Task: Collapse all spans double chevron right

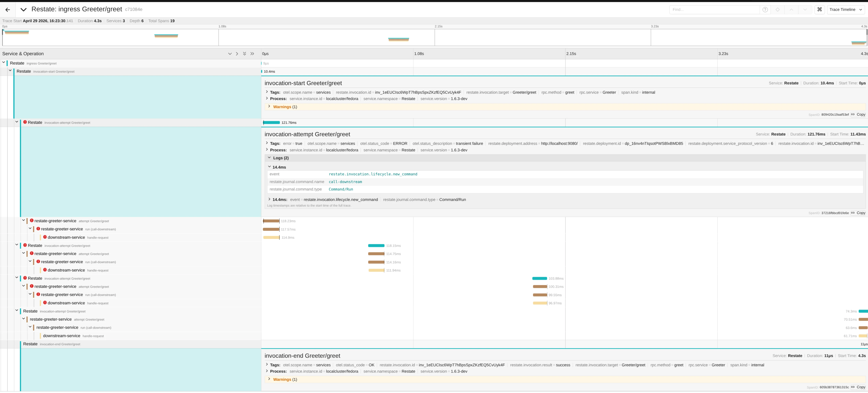Action: pyautogui.click(x=252, y=54)
